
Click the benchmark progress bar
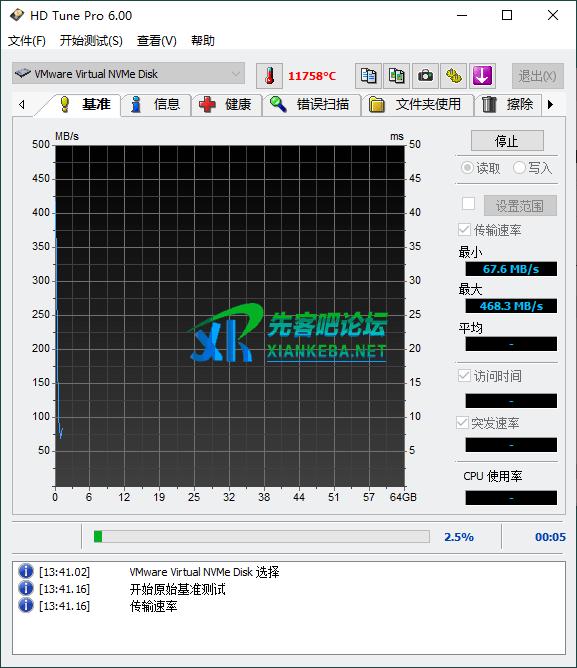click(x=262, y=536)
